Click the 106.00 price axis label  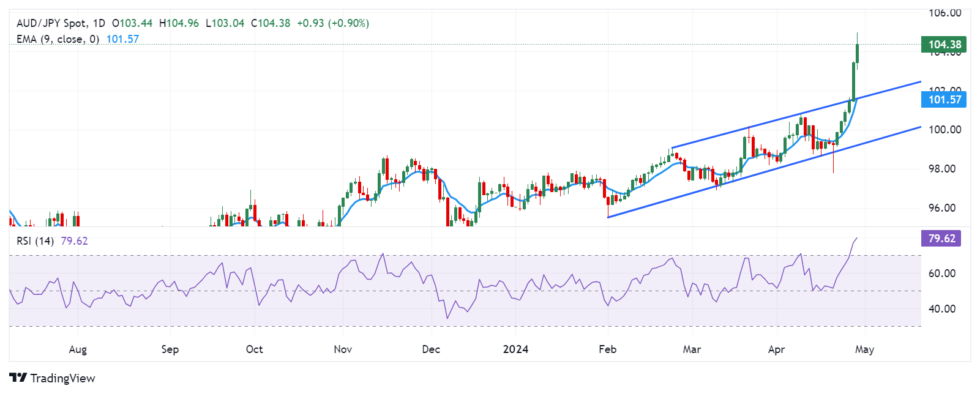point(944,13)
